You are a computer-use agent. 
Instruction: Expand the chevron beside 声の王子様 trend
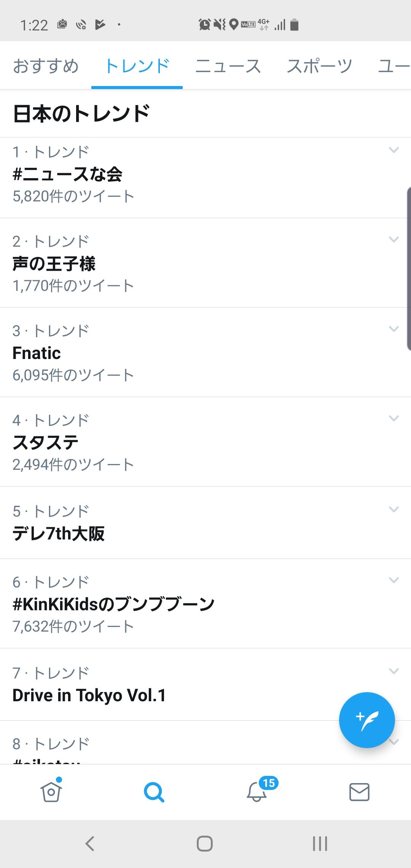click(394, 239)
